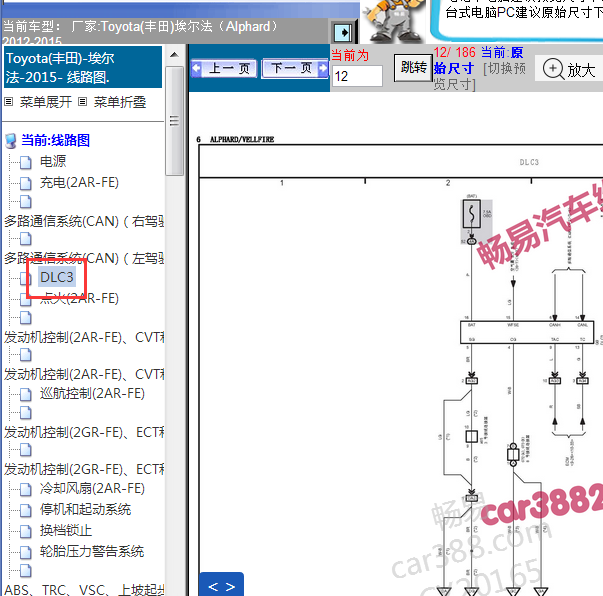Click the 放大 zoom in magnifier button
Screen dimensions: 603x596
569,70
